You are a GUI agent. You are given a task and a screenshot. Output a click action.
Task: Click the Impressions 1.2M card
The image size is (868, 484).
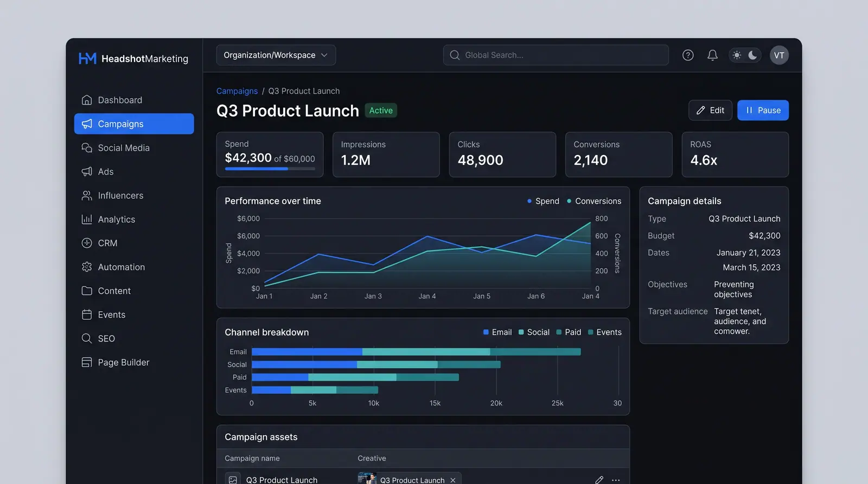pos(386,154)
